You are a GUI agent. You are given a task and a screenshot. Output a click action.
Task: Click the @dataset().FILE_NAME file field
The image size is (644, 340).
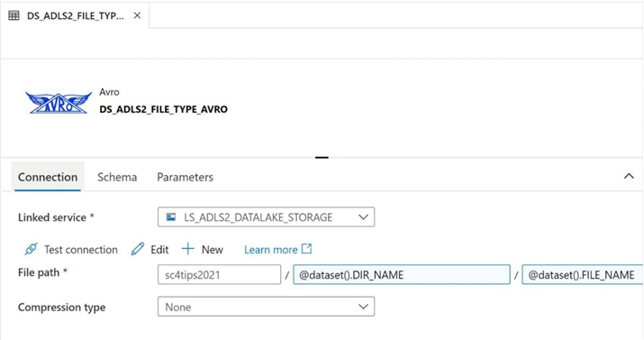pyautogui.click(x=582, y=275)
